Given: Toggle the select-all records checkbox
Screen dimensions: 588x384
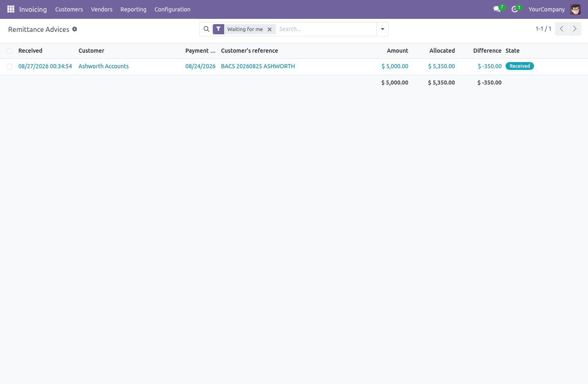Looking at the screenshot, I should point(9,51).
